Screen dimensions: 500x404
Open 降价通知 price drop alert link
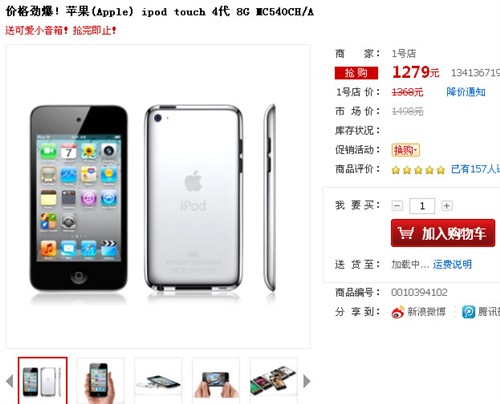466,92
